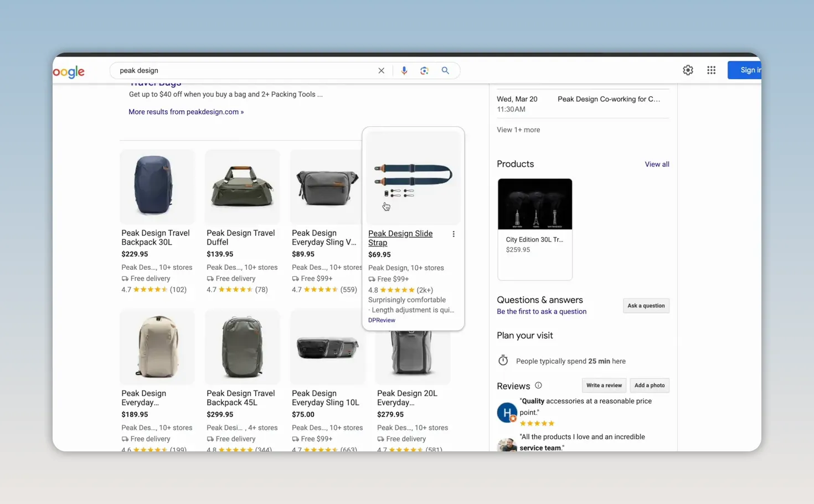This screenshot has height=504, width=814.
Task: Open Peak Design Travel Duffel title
Action: (241, 238)
